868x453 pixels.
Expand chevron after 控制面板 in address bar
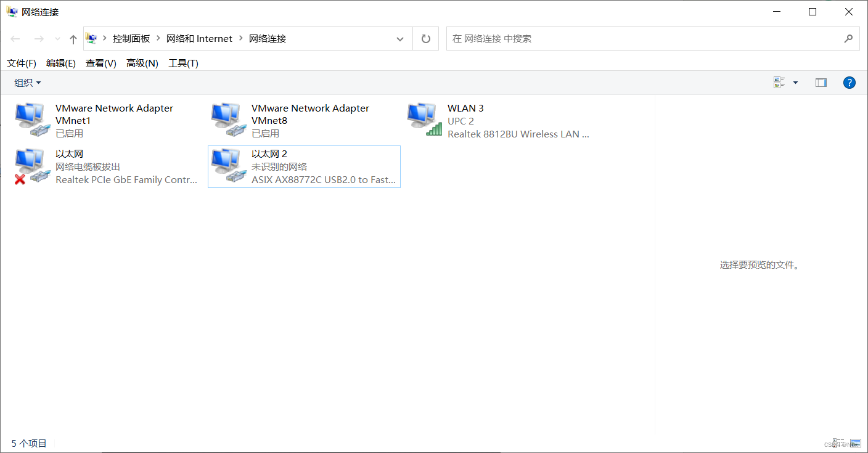coord(158,38)
